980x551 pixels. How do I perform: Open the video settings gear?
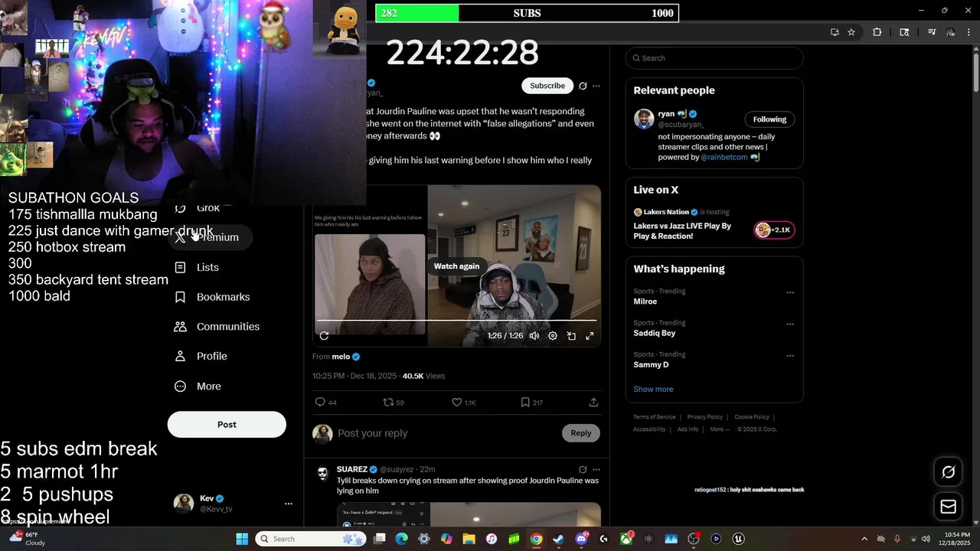point(553,335)
